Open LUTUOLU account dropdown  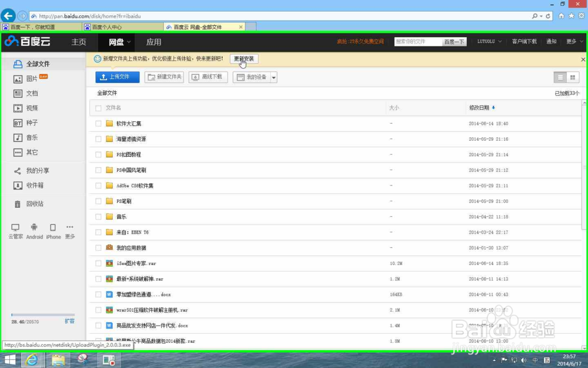(489, 41)
